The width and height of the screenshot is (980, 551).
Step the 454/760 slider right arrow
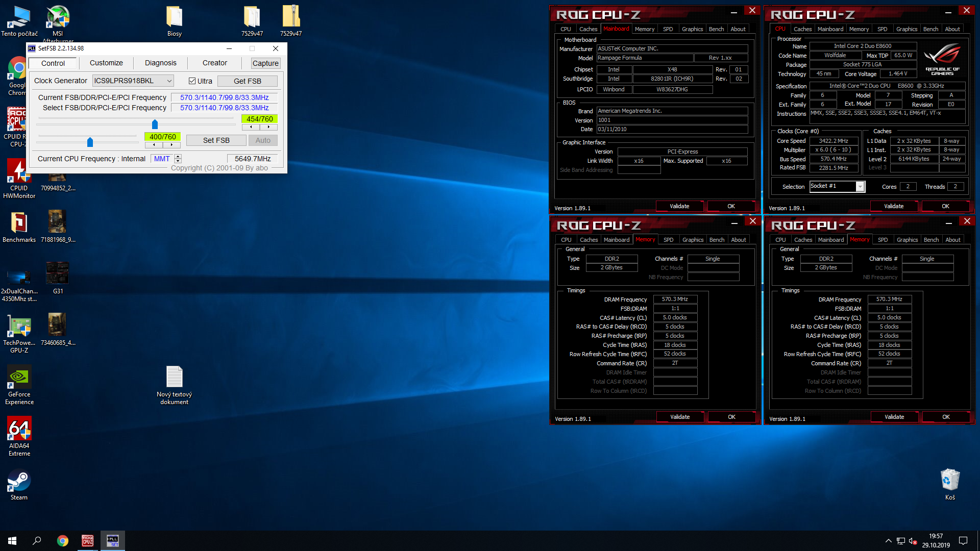coord(268,127)
